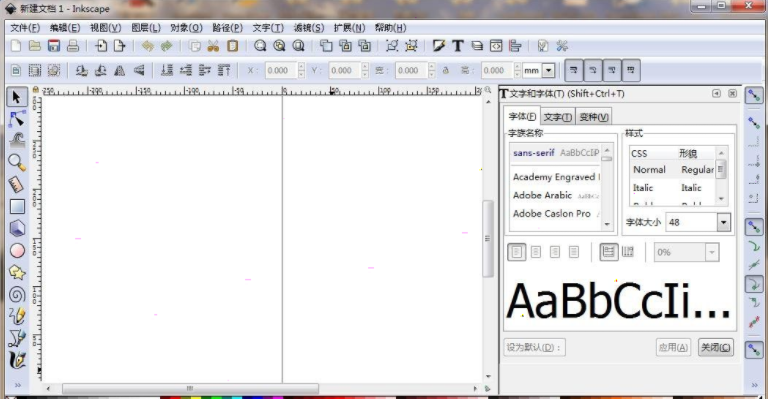Click the 应用(A) apply button
The width and height of the screenshot is (768, 399).
tap(673, 348)
